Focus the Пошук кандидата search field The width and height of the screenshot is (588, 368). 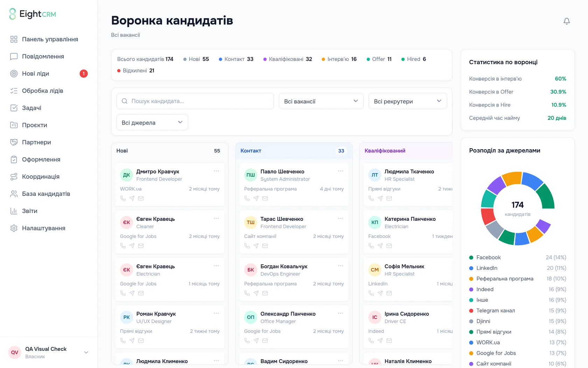coord(195,101)
